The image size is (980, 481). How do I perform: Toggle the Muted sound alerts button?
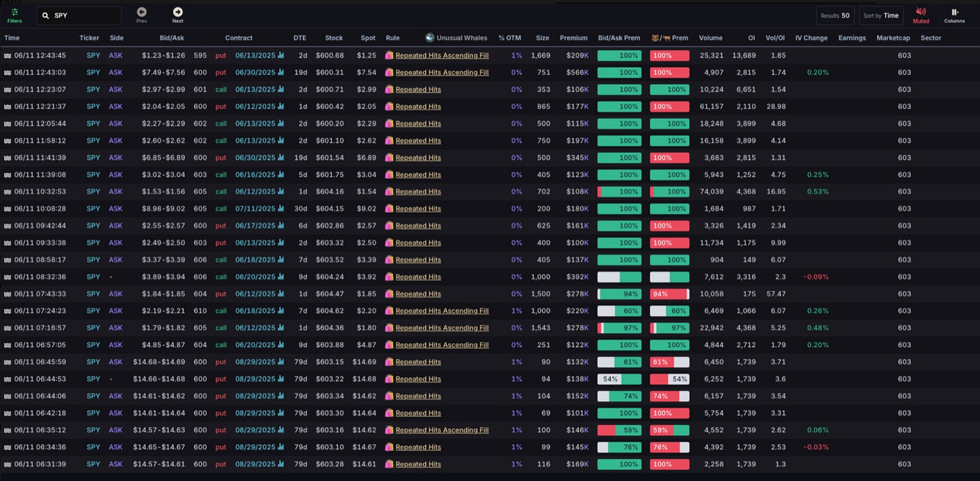click(921, 15)
